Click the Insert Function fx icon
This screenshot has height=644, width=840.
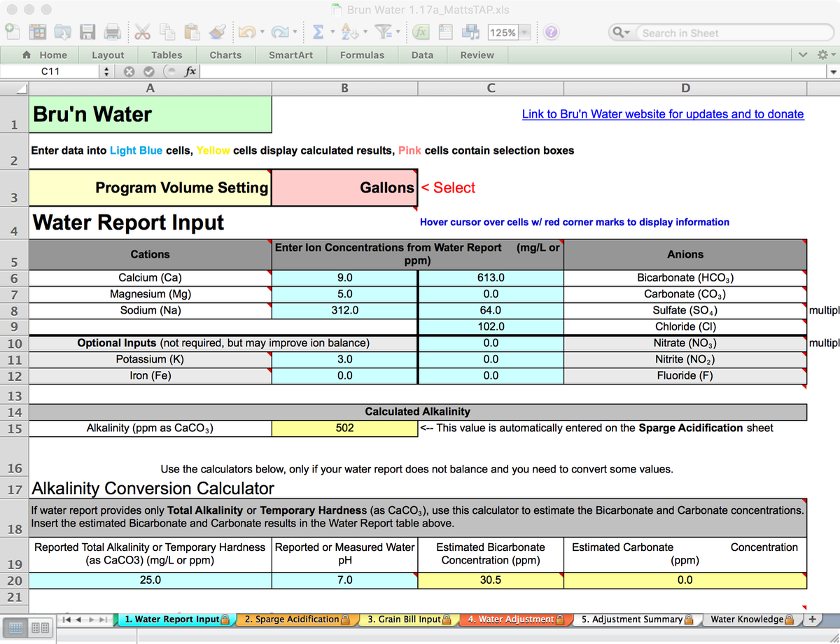[421, 31]
